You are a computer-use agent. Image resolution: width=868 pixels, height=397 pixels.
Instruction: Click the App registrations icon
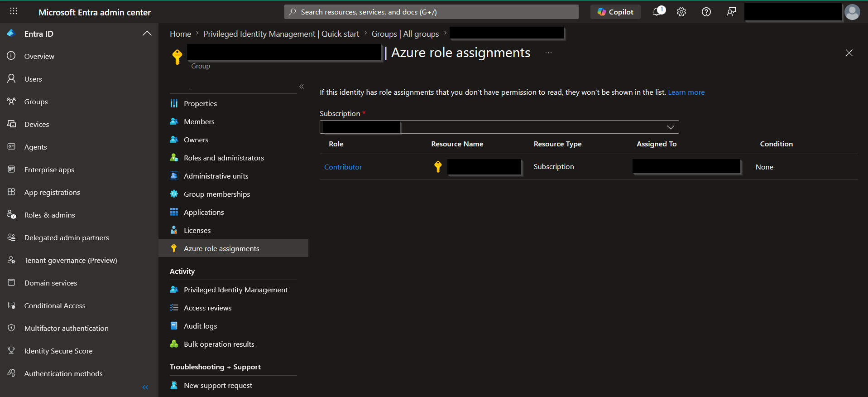point(12,192)
